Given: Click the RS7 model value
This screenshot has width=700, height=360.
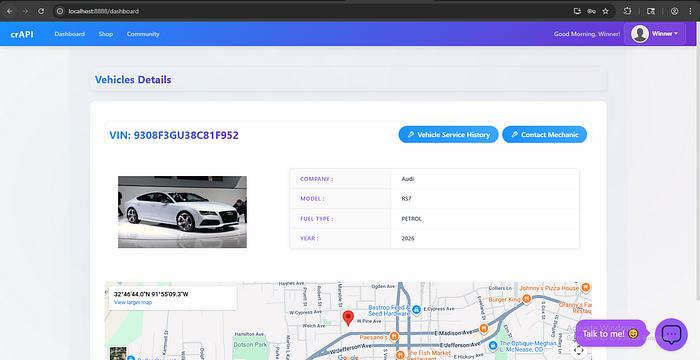Looking at the screenshot, I should pyautogui.click(x=406, y=199).
